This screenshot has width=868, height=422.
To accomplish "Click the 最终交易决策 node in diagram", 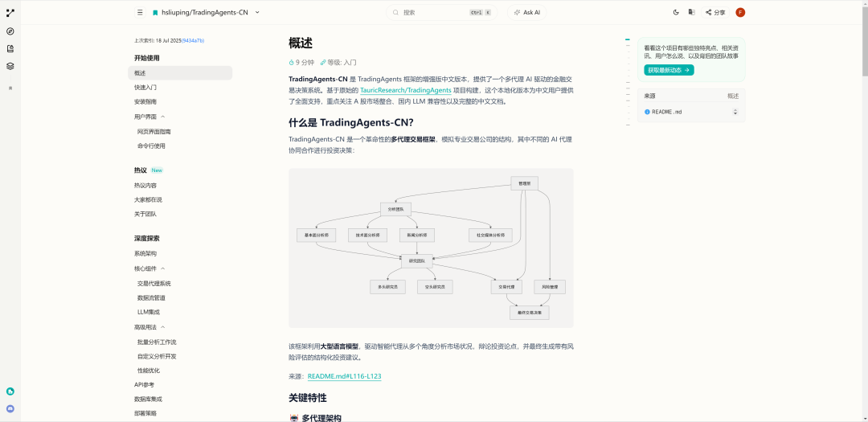I will [529, 313].
